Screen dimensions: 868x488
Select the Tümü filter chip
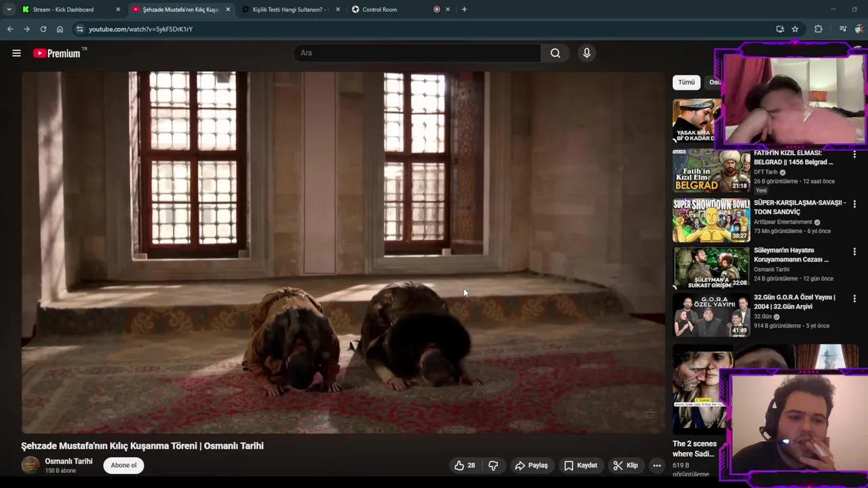pyautogui.click(x=686, y=82)
